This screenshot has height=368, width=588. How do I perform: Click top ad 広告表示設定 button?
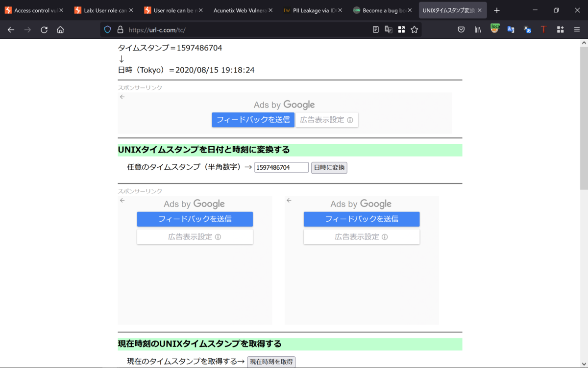(x=327, y=120)
